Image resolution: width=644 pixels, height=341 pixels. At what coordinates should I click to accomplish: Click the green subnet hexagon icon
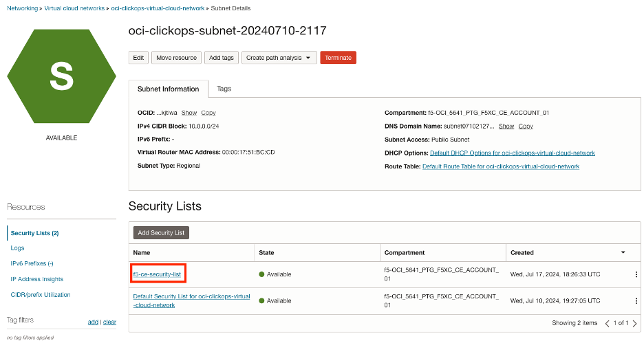pyautogui.click(x=61, y=77)
